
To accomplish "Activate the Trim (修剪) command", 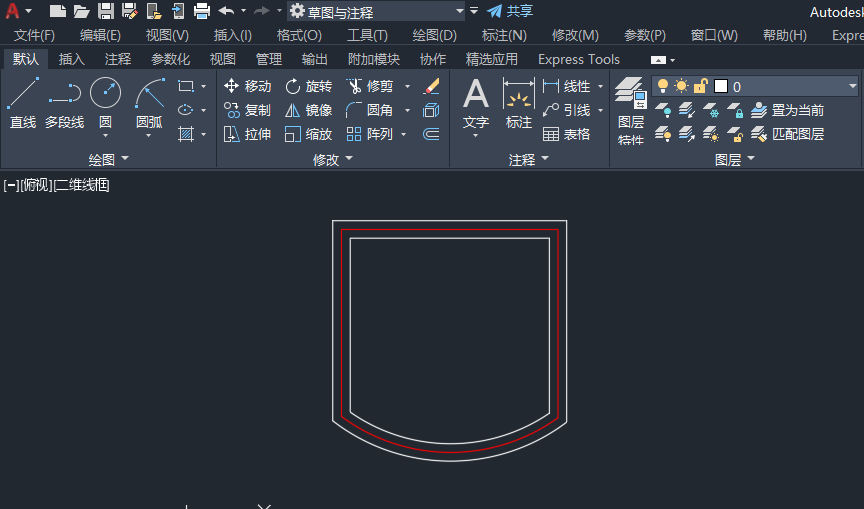I will point(370,86).
